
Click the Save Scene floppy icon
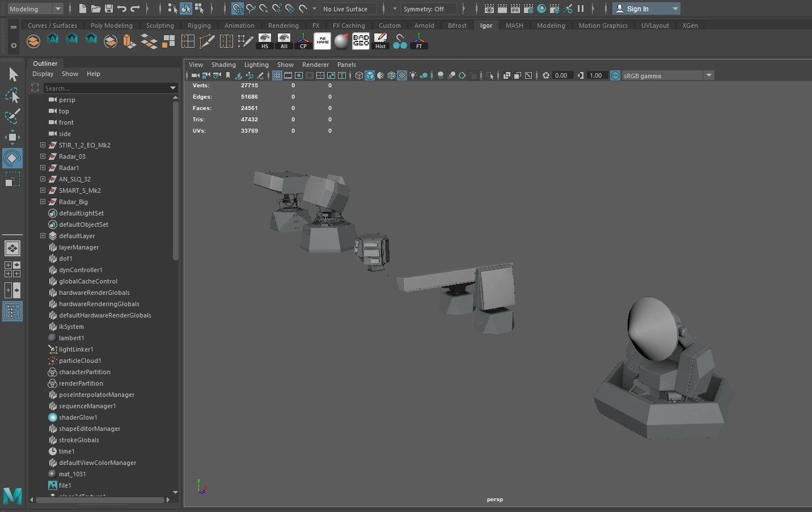109,9
